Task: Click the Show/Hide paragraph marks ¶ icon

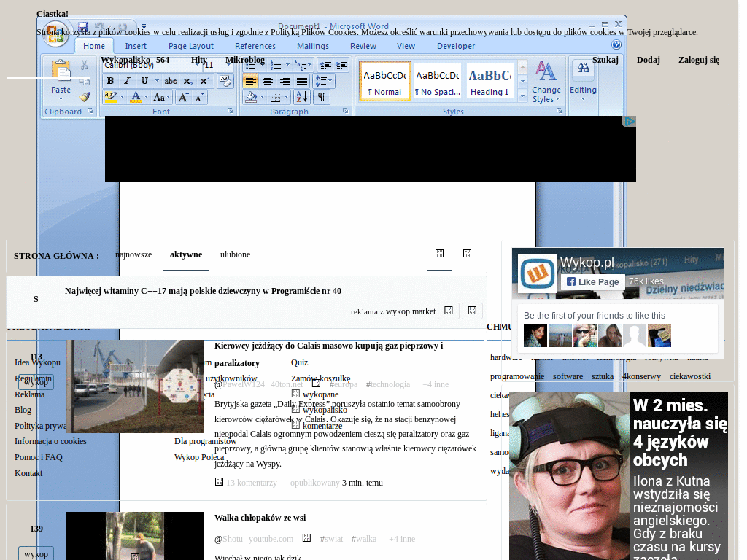Action: (x=322, y=97)
